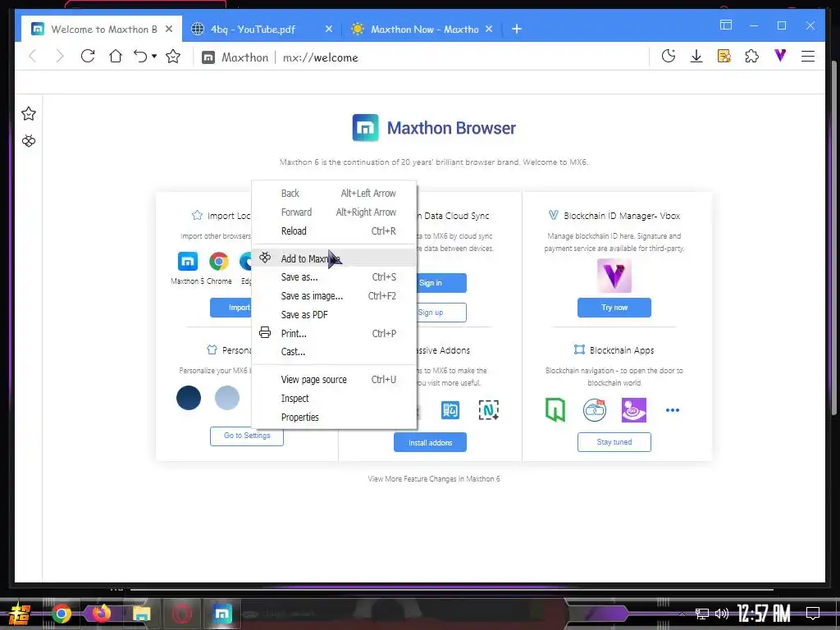Viewport: 840px width, 630px height.
Task: Choose Save as PDF in context menu
Action: (x=335, y=314)
